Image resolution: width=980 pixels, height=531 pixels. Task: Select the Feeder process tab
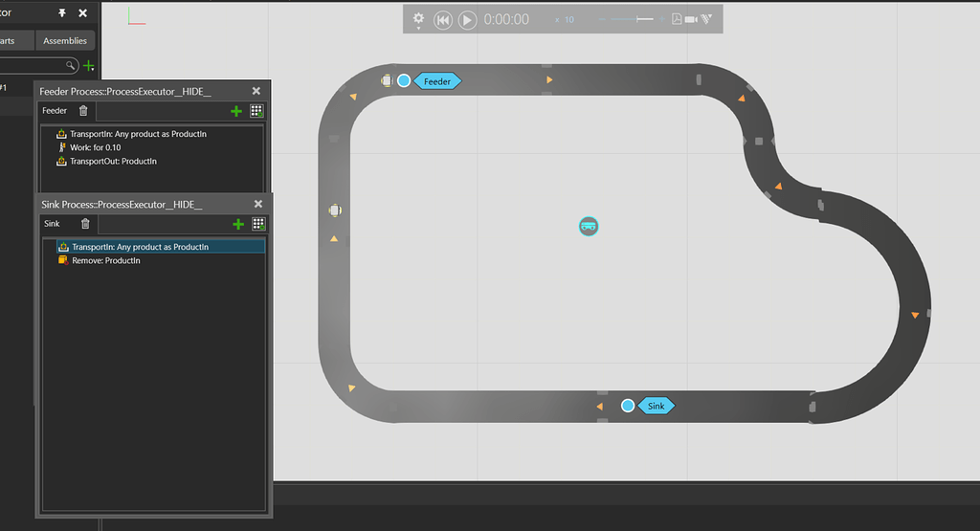[x=55, y=111]
